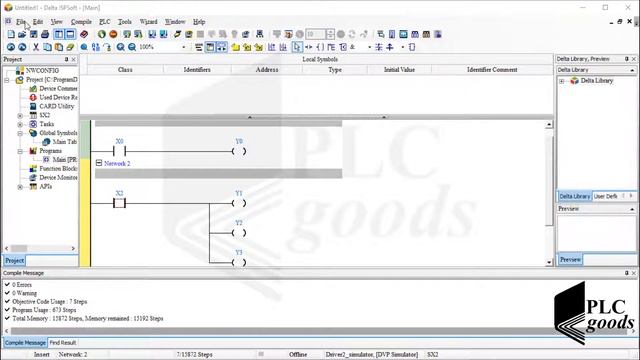Click the Run PLC green icon
This screenshot has height=360, width=640.
[102, 34]
